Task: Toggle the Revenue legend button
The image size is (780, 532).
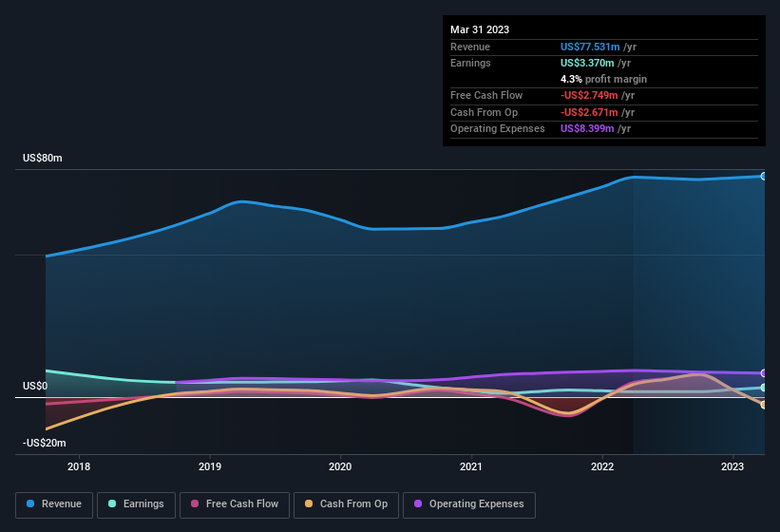Action: 54,504
